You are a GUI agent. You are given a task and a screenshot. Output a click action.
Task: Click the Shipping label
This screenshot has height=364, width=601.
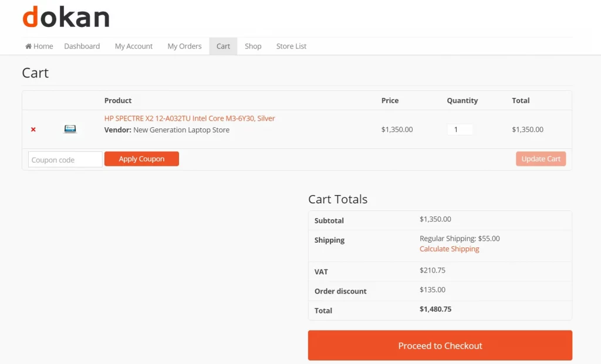[329, 240]
